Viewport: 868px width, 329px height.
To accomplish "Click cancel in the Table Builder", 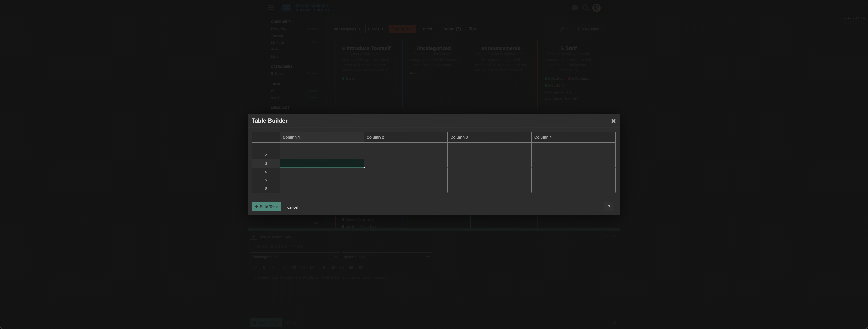I will 292,207.
